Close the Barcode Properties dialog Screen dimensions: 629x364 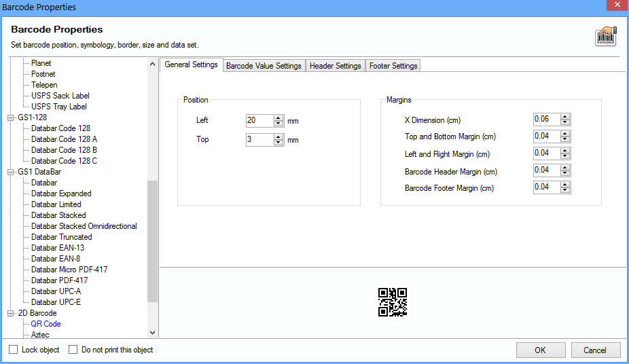pyautogui.click(x=615, y=7)
